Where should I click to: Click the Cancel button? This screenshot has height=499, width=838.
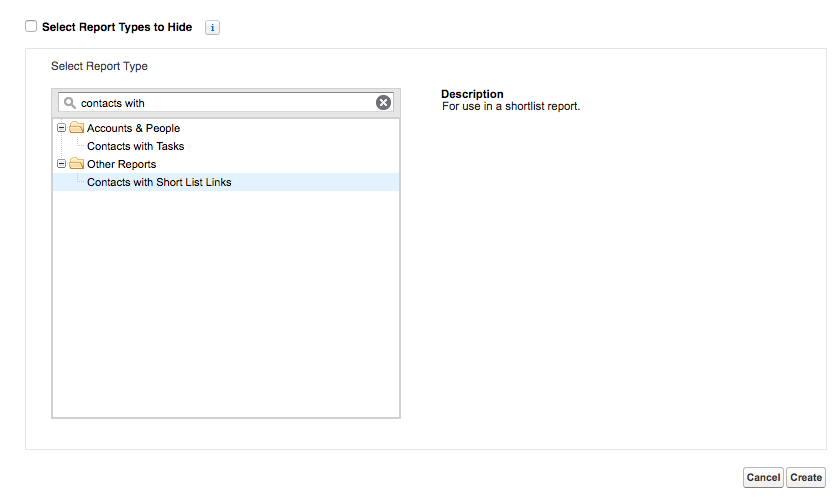[x=763, y=478]
